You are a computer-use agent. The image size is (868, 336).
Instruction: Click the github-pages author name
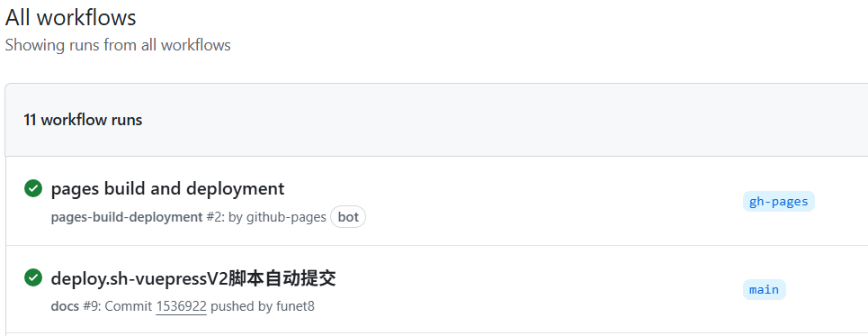[x=286, y=217]
